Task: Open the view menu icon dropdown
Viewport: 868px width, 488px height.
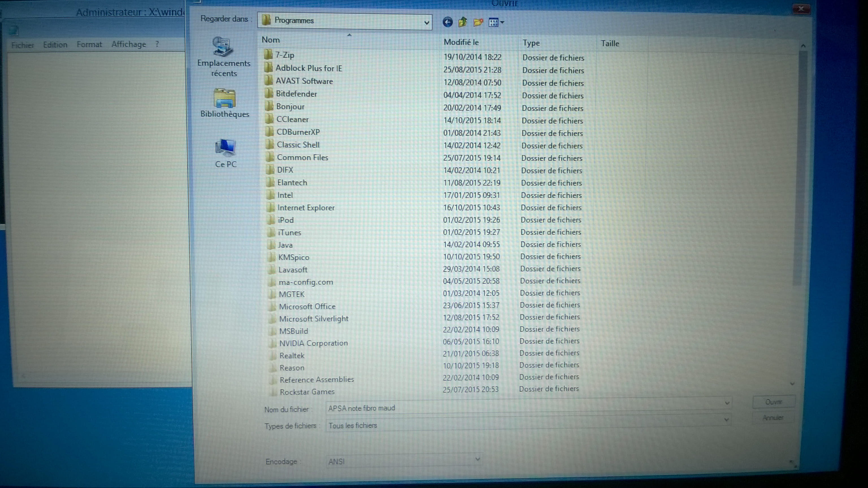Action: pos(496,23)
